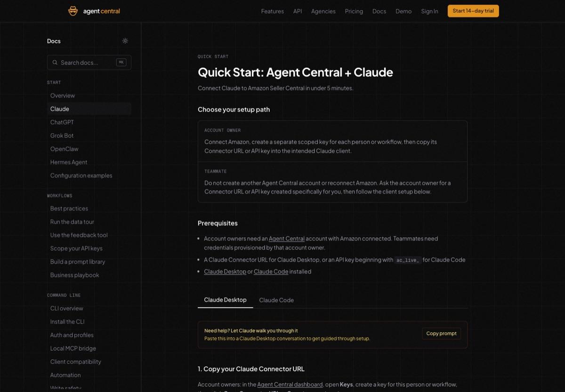
Task: Follow the Agent Central dashboard link
Action: point(290,384)
